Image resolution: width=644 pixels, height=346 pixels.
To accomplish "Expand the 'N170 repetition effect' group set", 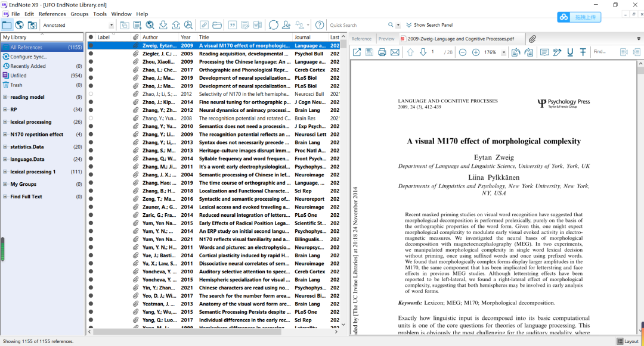I will [5, 135].
